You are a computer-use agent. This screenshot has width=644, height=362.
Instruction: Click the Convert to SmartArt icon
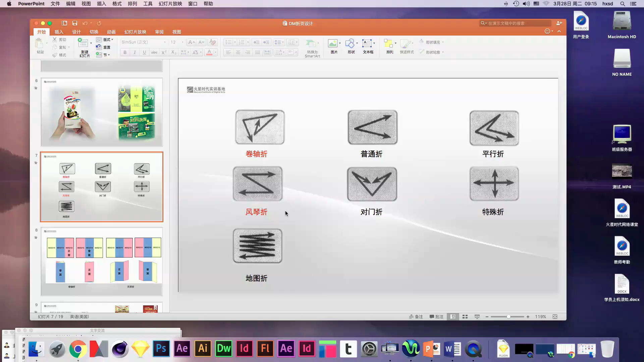click(x=311, y=44)
